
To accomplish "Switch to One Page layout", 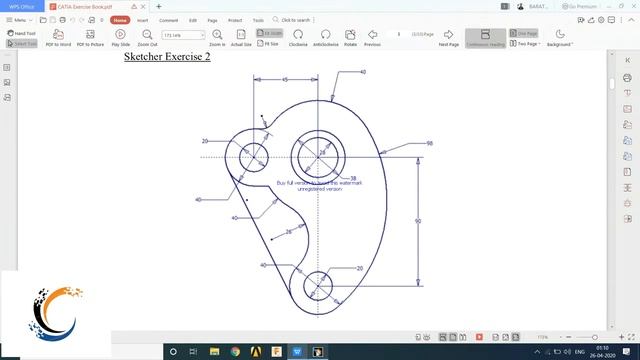I will coord(523,33).
